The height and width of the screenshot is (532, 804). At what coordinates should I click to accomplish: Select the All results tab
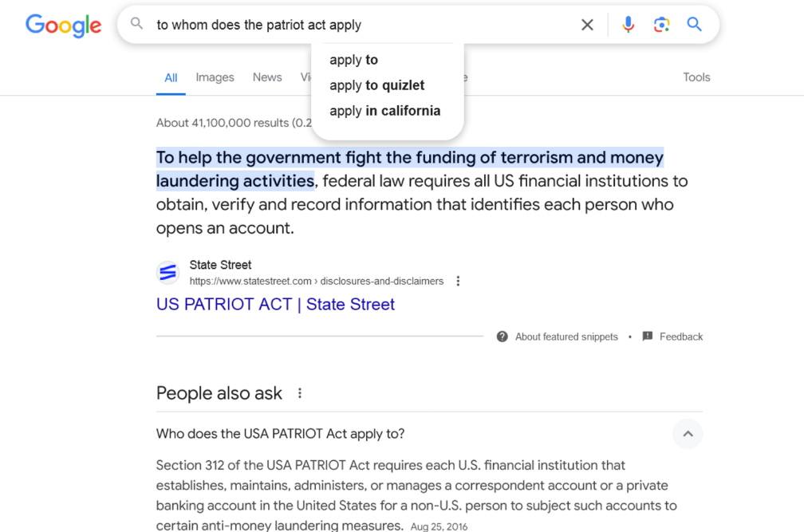(171, 77)
